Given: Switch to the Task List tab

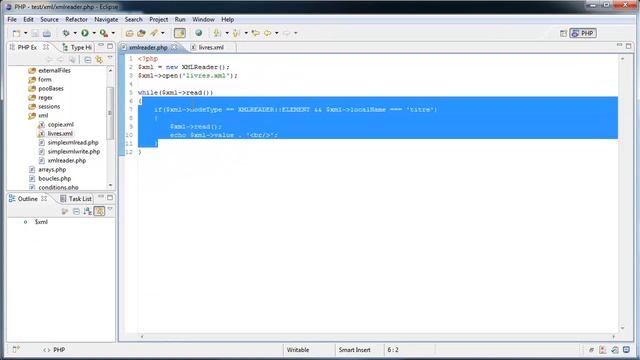Looking at the screenshot, I should 76,199.
